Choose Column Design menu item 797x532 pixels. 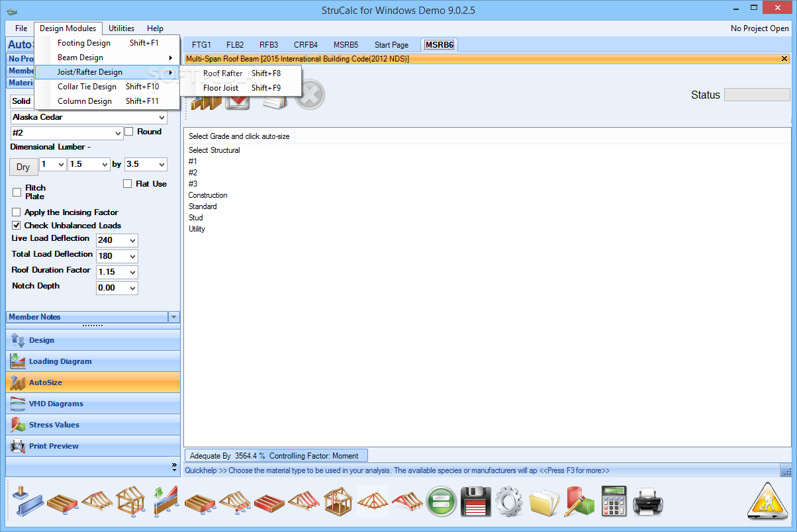click(107, 101)
